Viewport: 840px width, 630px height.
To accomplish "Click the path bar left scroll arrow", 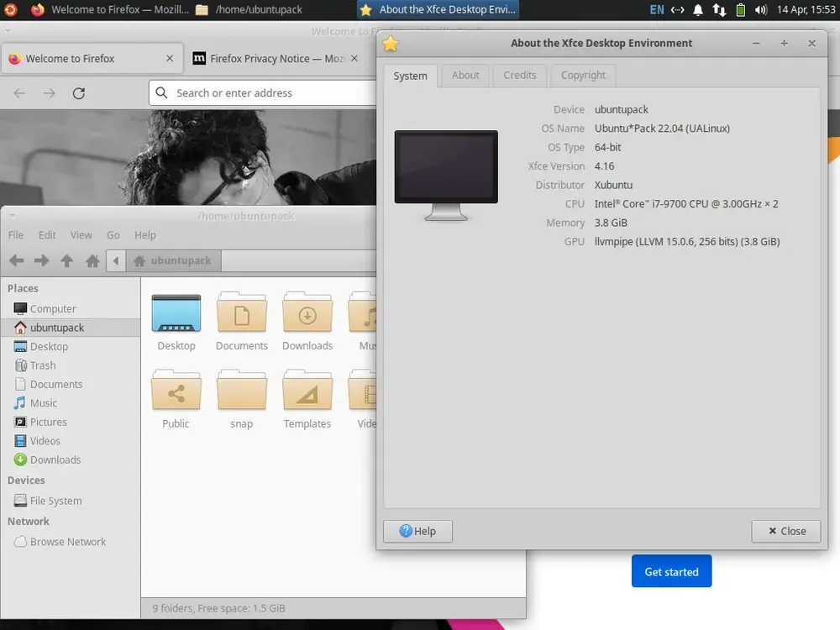I will click(x=116, y=261).
